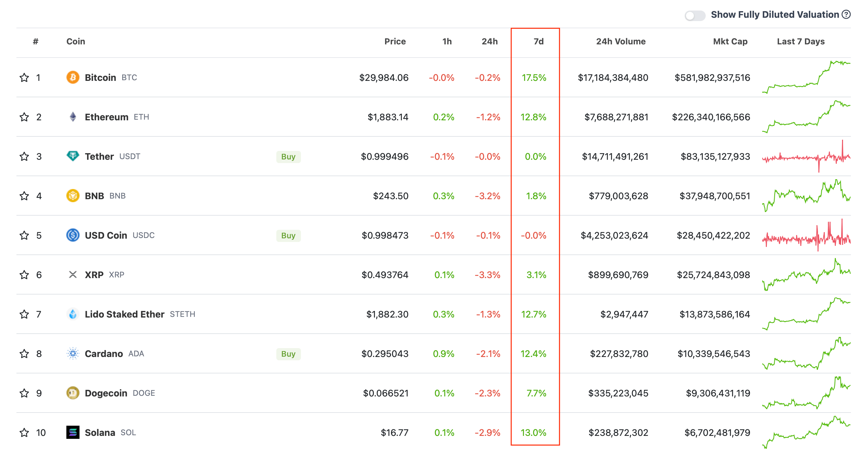Open Bitcoin's last 7 days sparkline chart
This screenshot has height=451, width=868.
806,78
